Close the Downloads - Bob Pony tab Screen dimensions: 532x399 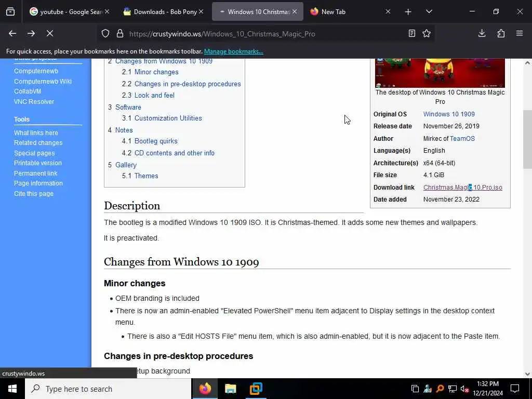tap(201, 12)
